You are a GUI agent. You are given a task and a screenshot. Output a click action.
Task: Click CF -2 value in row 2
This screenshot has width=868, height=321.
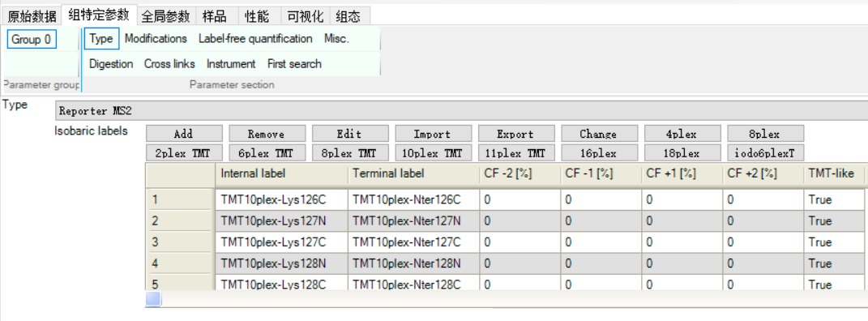coord(520,221)
